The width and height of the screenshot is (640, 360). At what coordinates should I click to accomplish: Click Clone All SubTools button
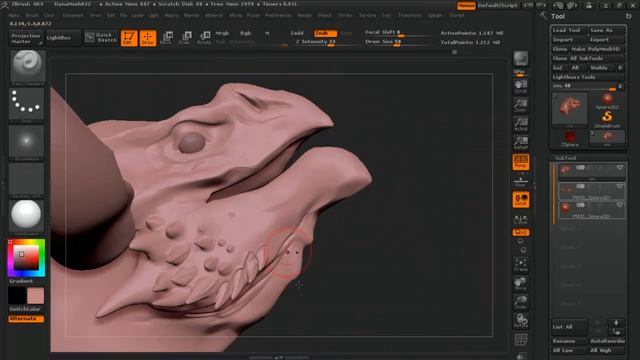point(588,58)
